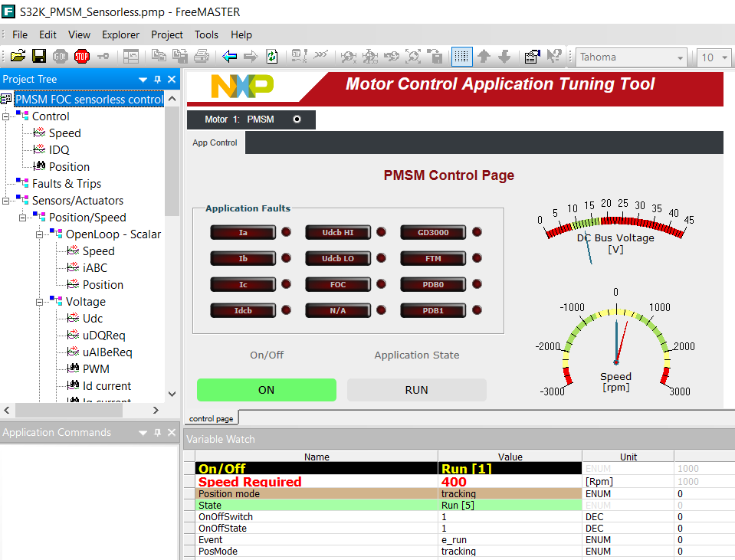Click the blue back navigation arrow

pos(229,57)
